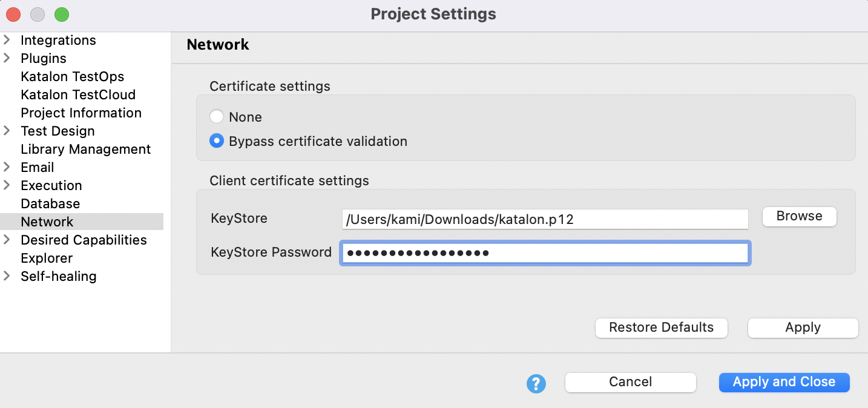Click Apply and Close

[x=784, y=382]
